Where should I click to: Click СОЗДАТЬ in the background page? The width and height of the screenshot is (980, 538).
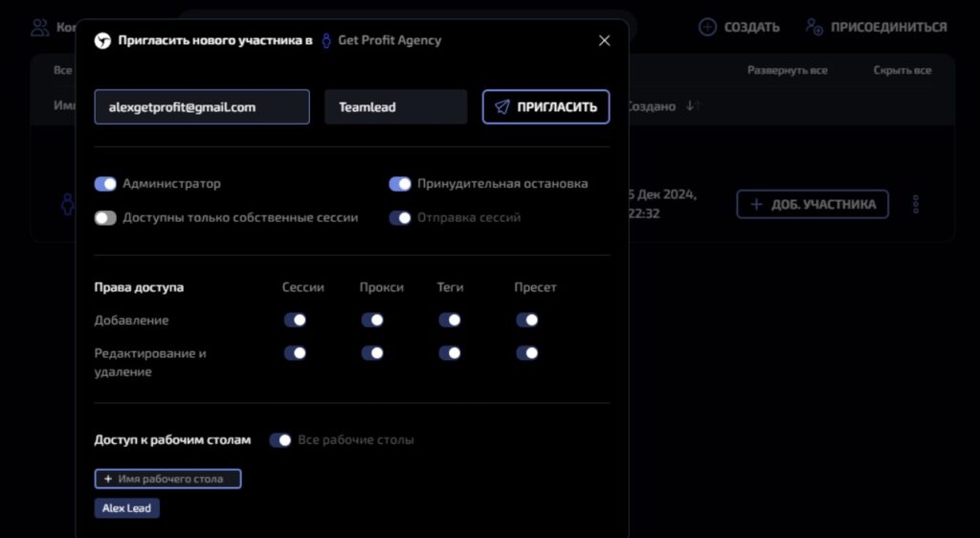751,28
